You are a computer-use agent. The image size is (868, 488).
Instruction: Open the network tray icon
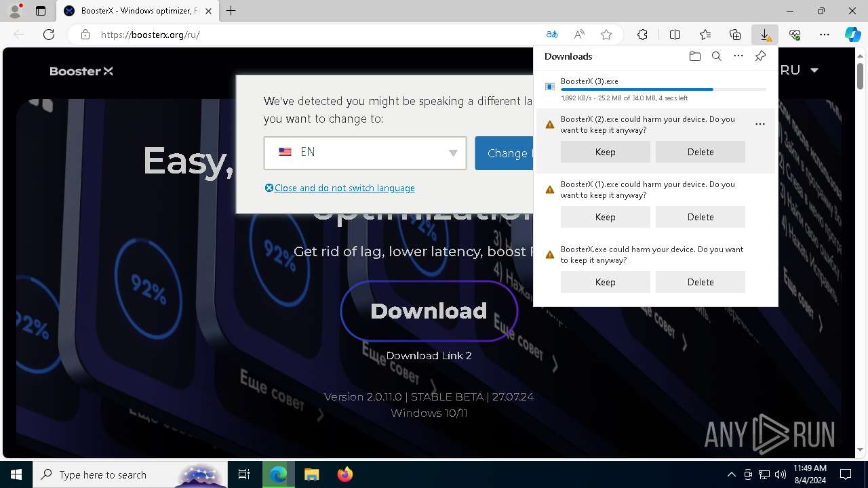coord(764,474)
